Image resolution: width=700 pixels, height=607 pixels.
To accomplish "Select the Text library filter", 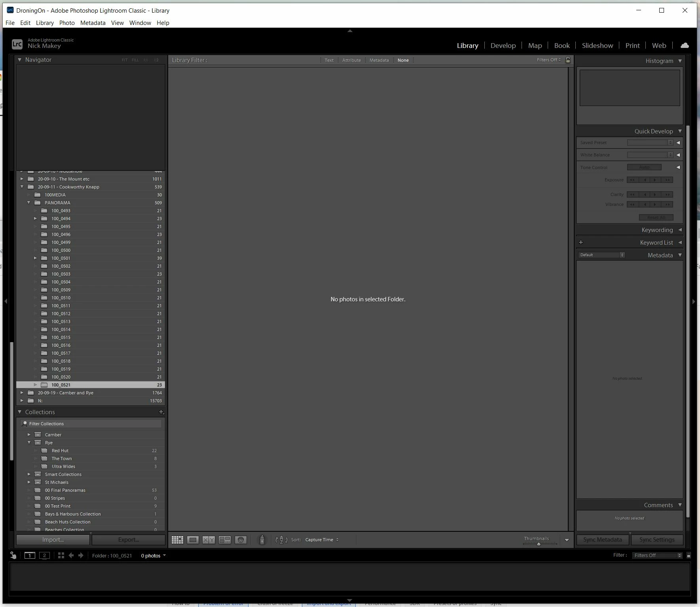I will coord(329,60).
